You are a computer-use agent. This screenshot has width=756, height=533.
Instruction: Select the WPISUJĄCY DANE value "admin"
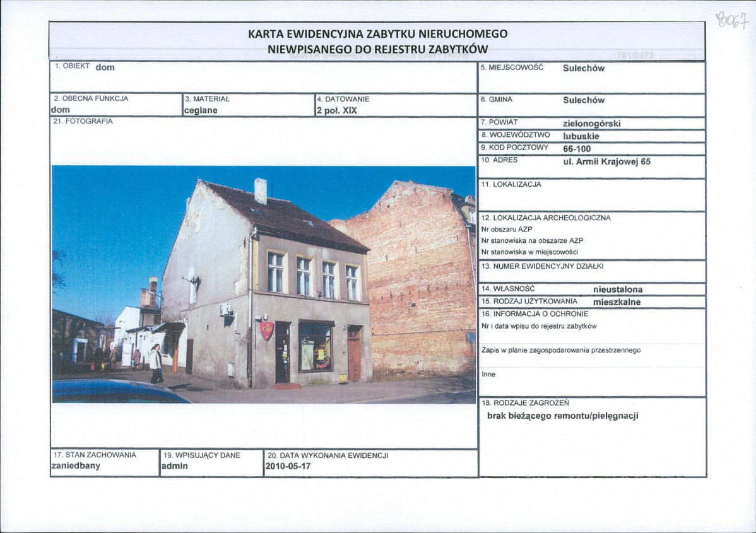(x=174, y=467)
